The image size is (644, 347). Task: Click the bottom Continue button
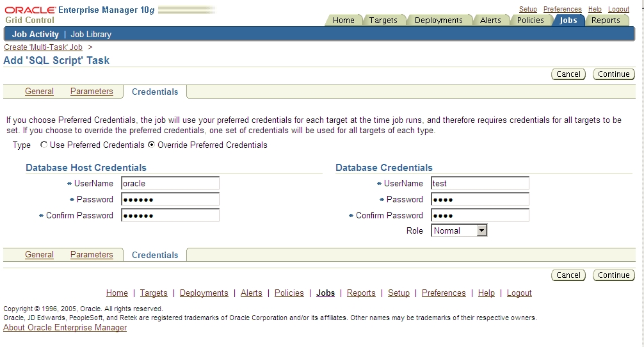click(614, 275)
